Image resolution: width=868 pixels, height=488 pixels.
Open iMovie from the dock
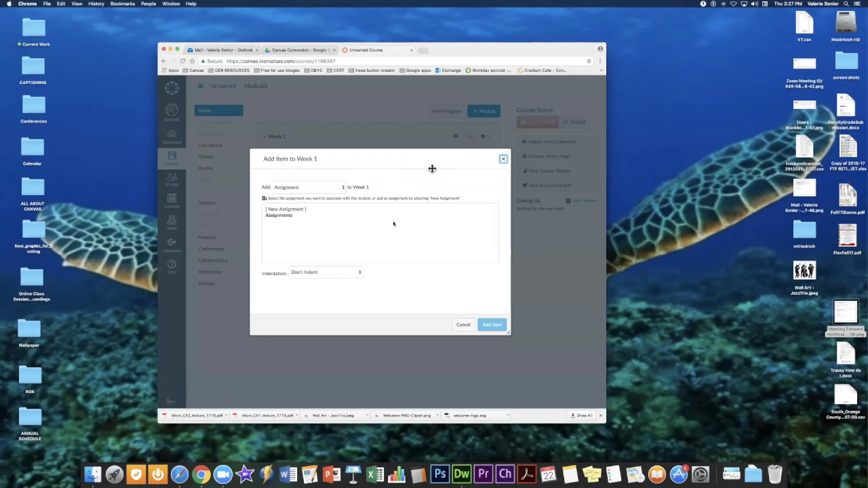(x=245, y=474)
